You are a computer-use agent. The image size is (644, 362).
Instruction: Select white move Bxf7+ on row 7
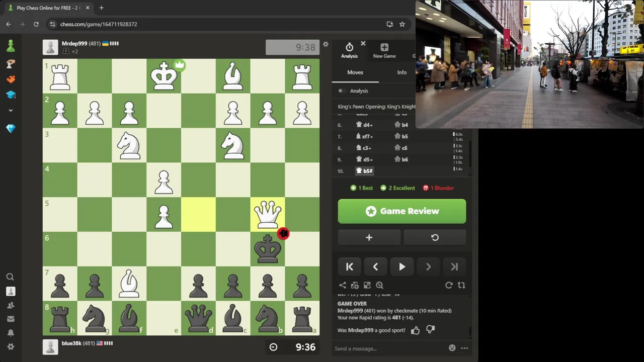coord(365,136)
